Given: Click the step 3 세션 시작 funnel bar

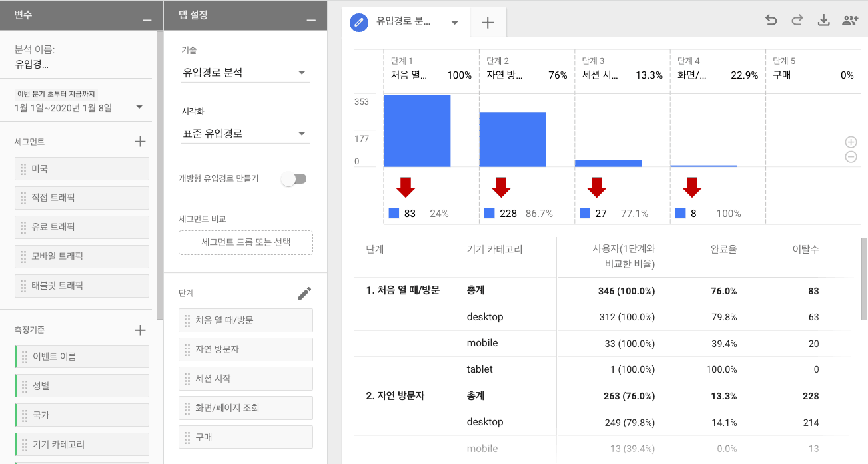Looking at the screenshot, I should tap(608, 163).
